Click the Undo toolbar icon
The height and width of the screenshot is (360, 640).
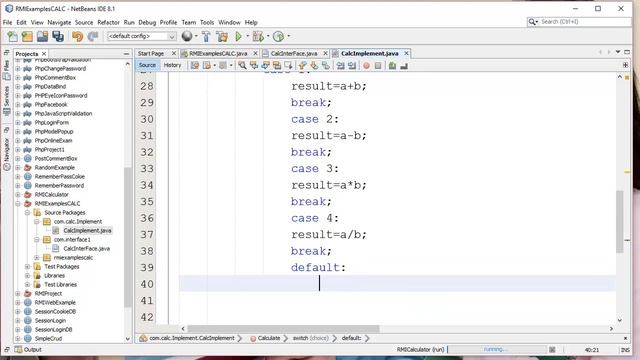[77, 36]
